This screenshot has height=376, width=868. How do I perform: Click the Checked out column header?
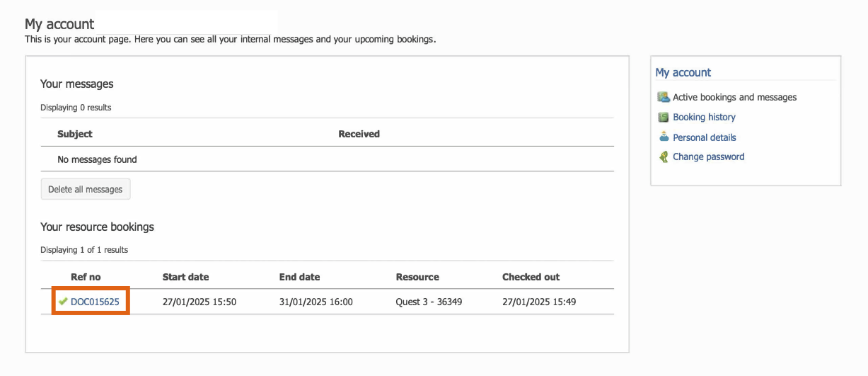(531, 277)
